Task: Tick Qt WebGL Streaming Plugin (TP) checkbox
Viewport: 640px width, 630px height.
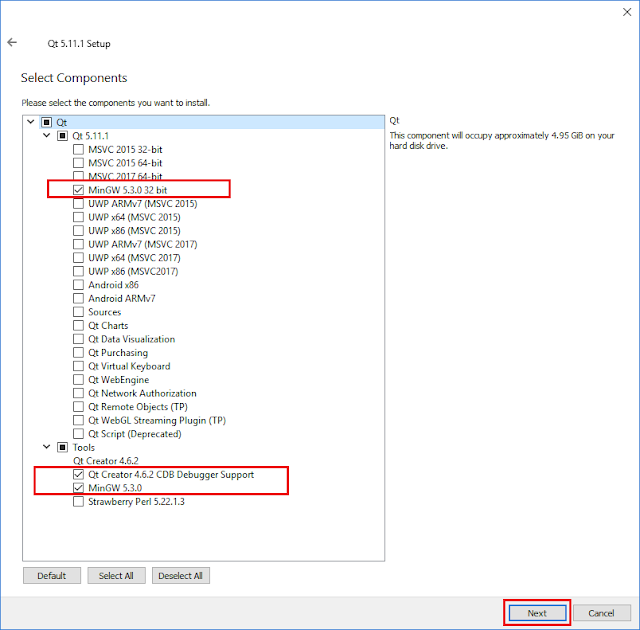Action: tap(78, 420)
